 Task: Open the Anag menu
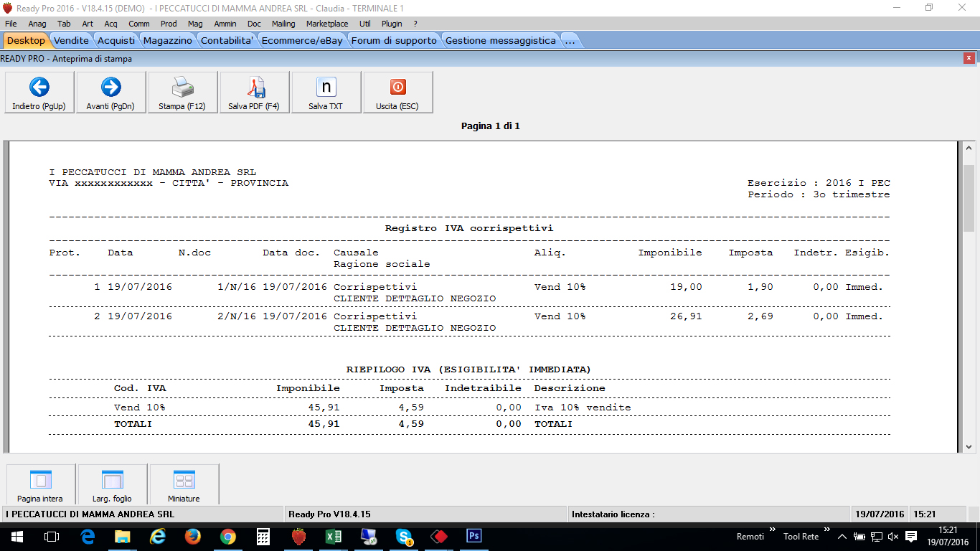[37, 24]
